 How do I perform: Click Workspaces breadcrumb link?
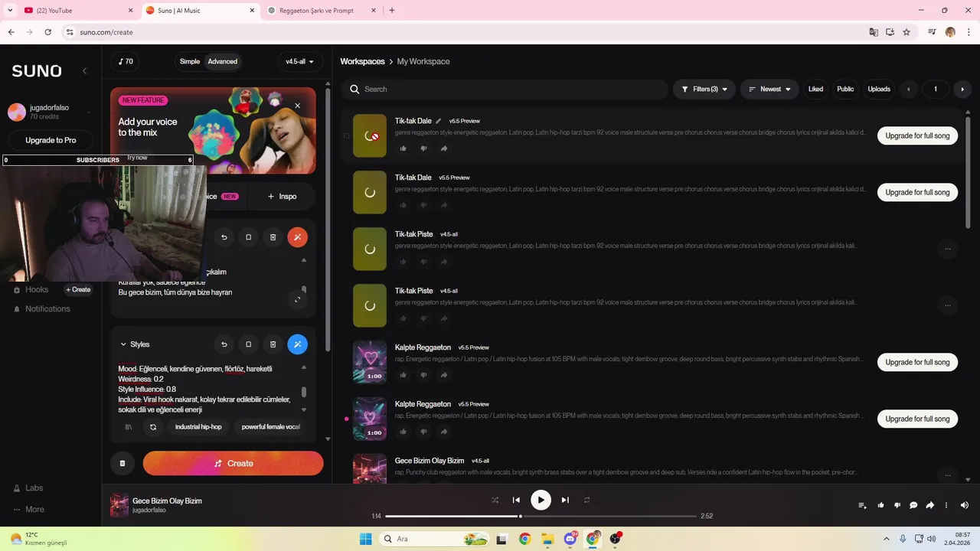click(362, 61)
